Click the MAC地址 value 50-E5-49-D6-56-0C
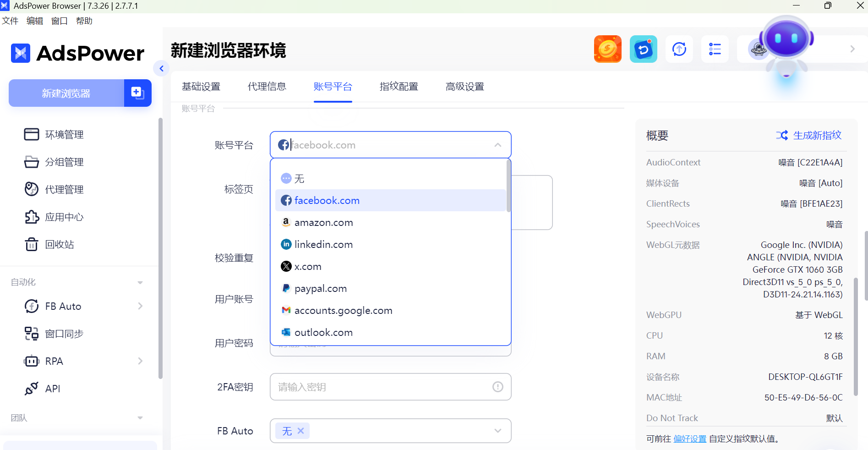The height and width of the screenshot is (450, 868). (x=803, y=397)
